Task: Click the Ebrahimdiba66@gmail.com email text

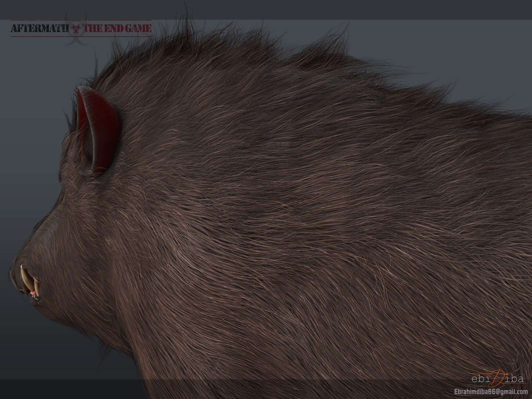Action: point(490,392)
